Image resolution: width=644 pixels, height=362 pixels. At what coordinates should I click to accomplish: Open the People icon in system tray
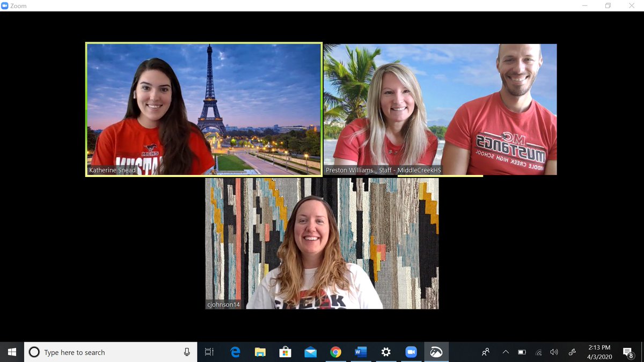486,352
